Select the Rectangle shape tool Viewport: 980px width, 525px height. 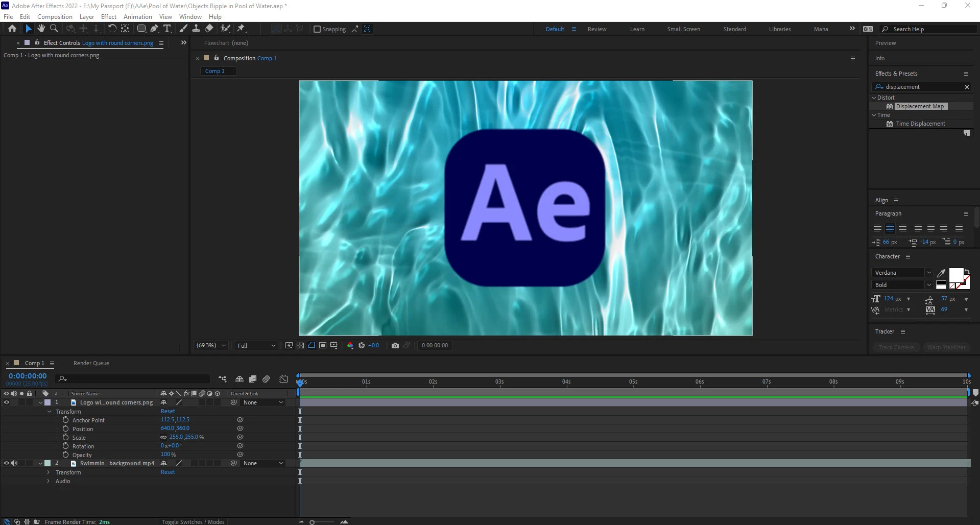[x=141, y=29]
